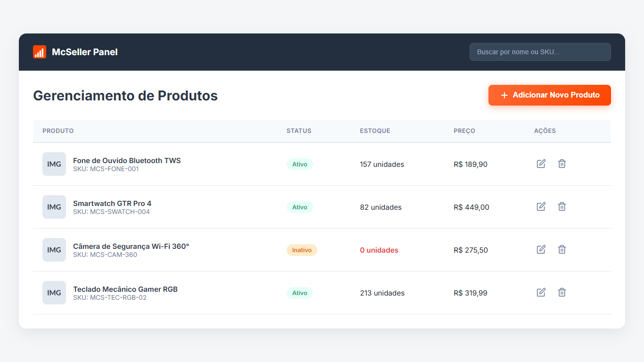
Task: Click the AÇÕES column header
Action: [x=545, y=131]
